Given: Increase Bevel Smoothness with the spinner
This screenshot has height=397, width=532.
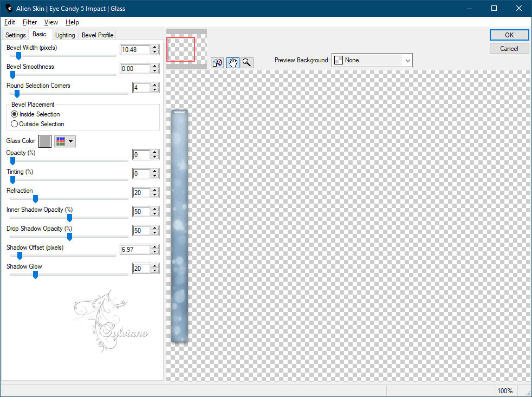Looking at the screenshot, I should pos(155,66).
